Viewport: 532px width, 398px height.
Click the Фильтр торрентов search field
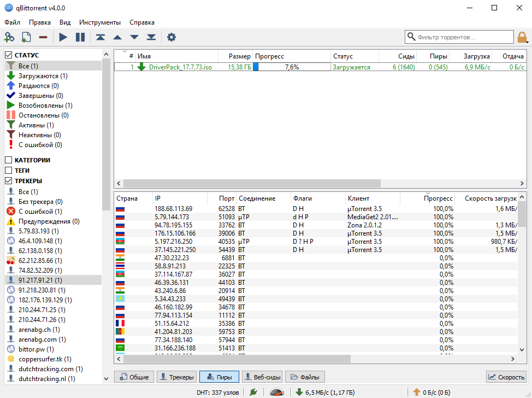click(459, 37)
